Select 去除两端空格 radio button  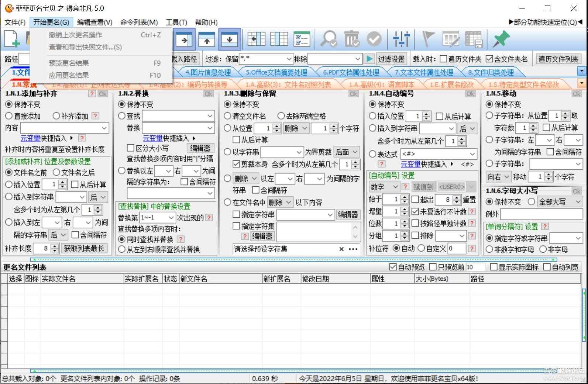[281, 116]
